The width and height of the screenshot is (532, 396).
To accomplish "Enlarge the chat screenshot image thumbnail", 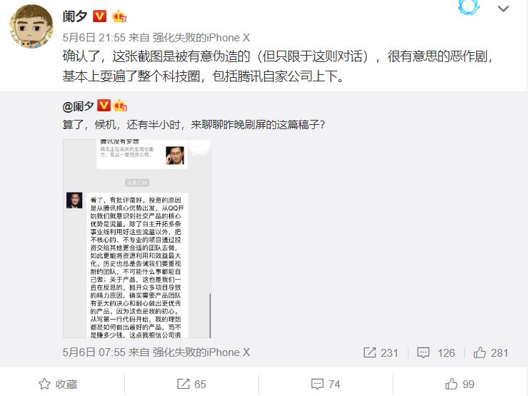I will click(x=136, y=239).
